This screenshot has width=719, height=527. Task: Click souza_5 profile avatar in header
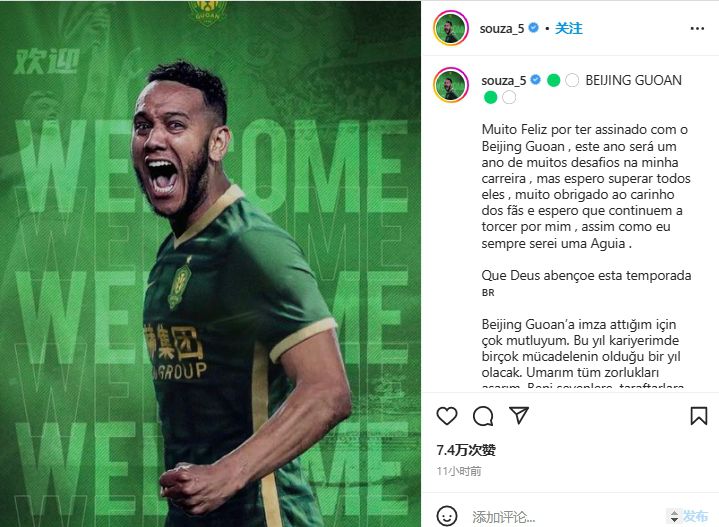click(451, 28)
